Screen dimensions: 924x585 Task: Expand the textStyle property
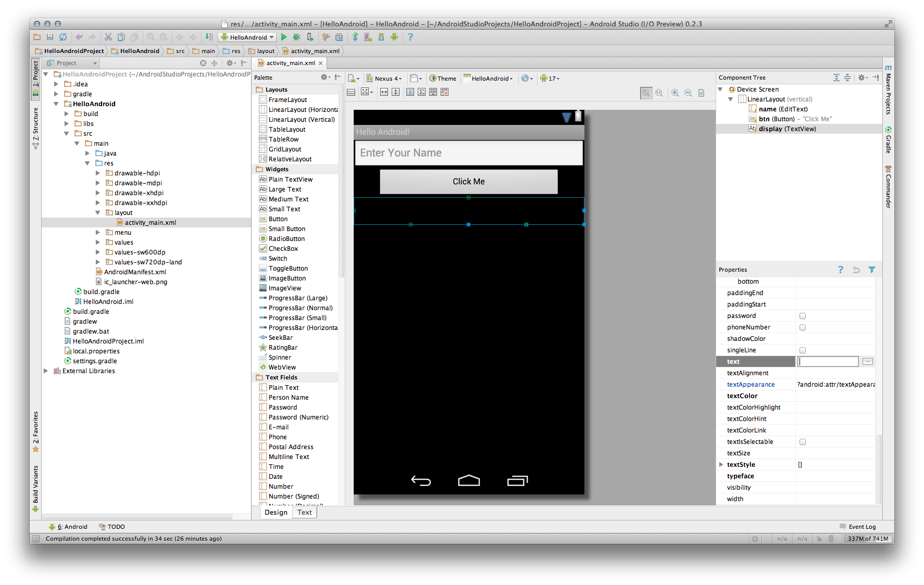coord(721,465)
